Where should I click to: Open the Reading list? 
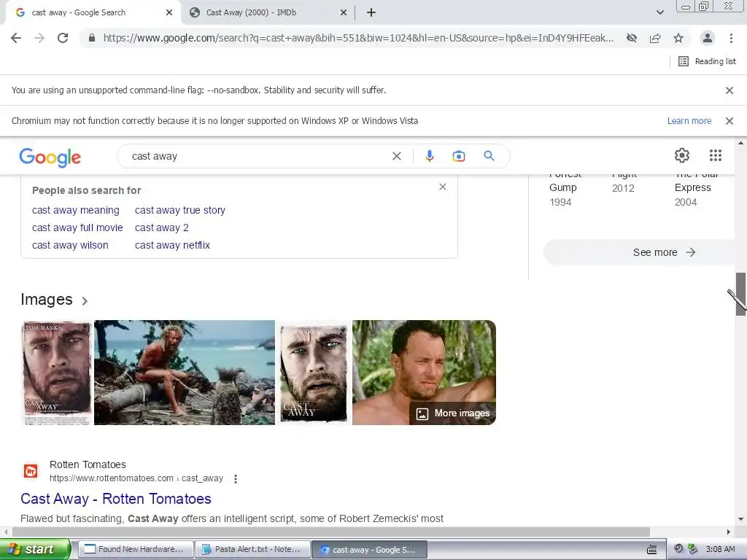click(x=707, y=61)
